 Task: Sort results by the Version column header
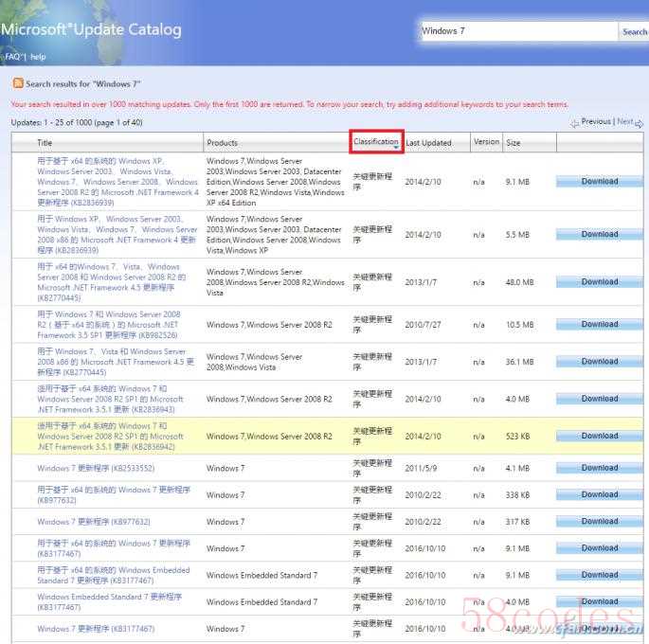point(486,141)
